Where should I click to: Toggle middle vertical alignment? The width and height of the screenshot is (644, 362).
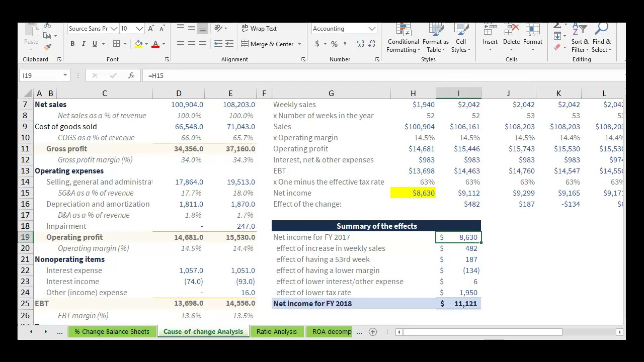pos(191,29)
